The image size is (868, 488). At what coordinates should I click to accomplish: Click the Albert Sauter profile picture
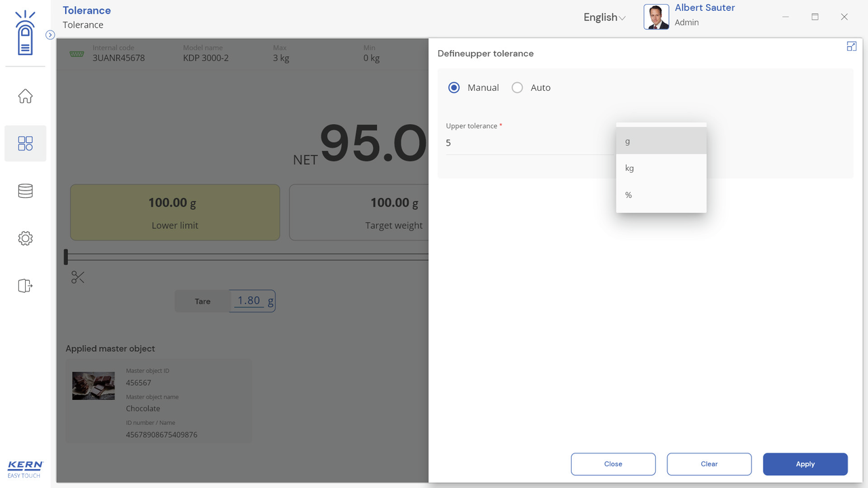(656, 18)
